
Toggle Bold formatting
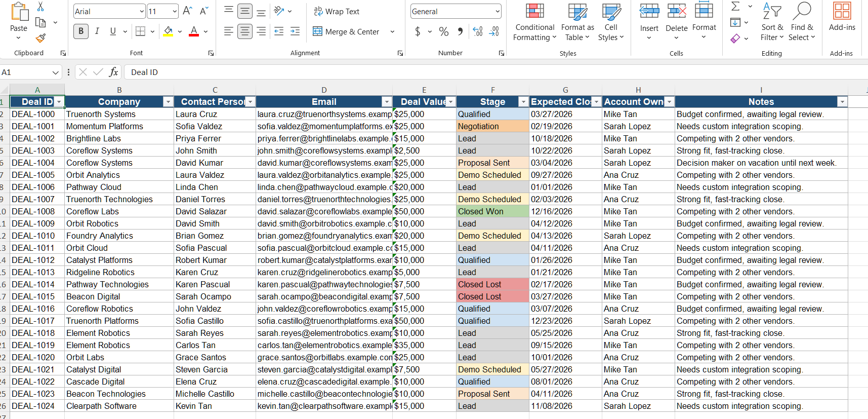pyautogui.click(x=81, y=31)
